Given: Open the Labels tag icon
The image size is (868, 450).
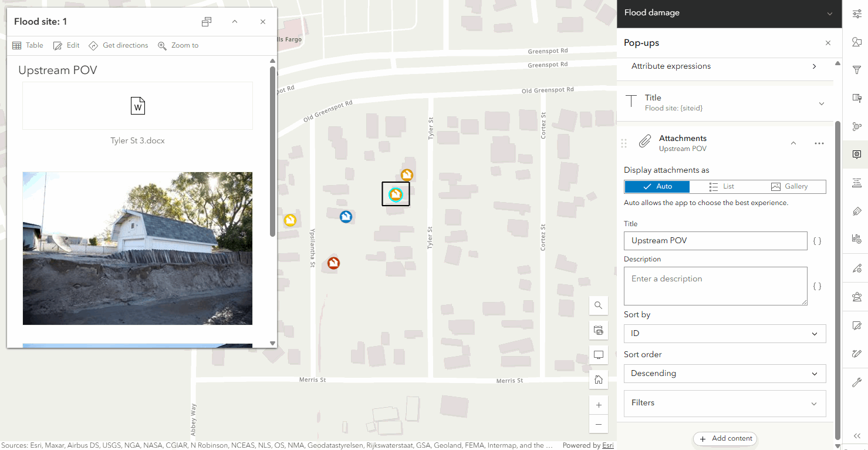Looking at the screenshot, I should point(856,211).
